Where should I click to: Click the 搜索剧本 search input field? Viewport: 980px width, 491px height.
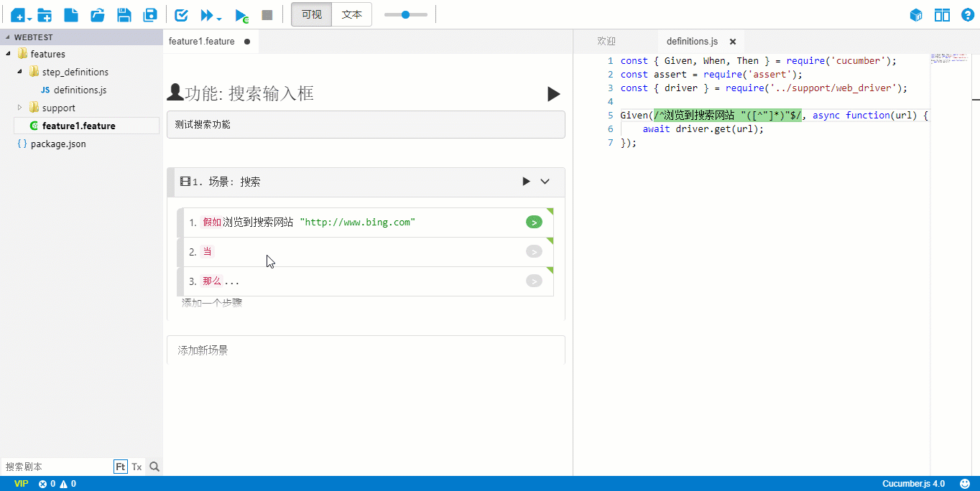57,467
